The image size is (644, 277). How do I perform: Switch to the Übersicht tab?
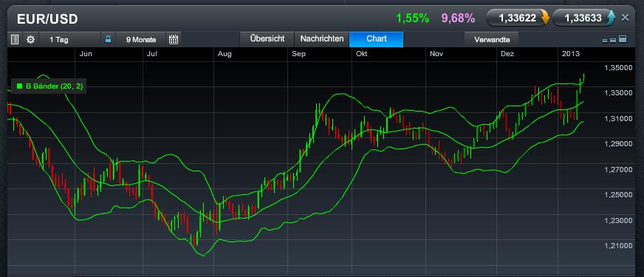267,39
